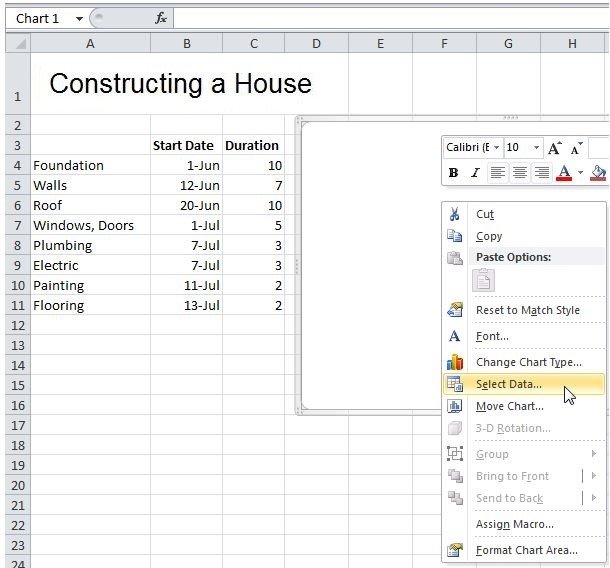Select the Windows, Doors cell

(90, 225)
